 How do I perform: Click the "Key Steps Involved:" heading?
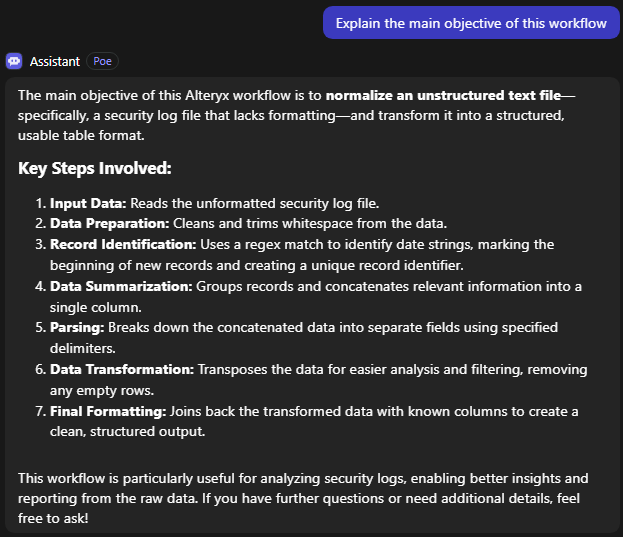coord(95,167)
